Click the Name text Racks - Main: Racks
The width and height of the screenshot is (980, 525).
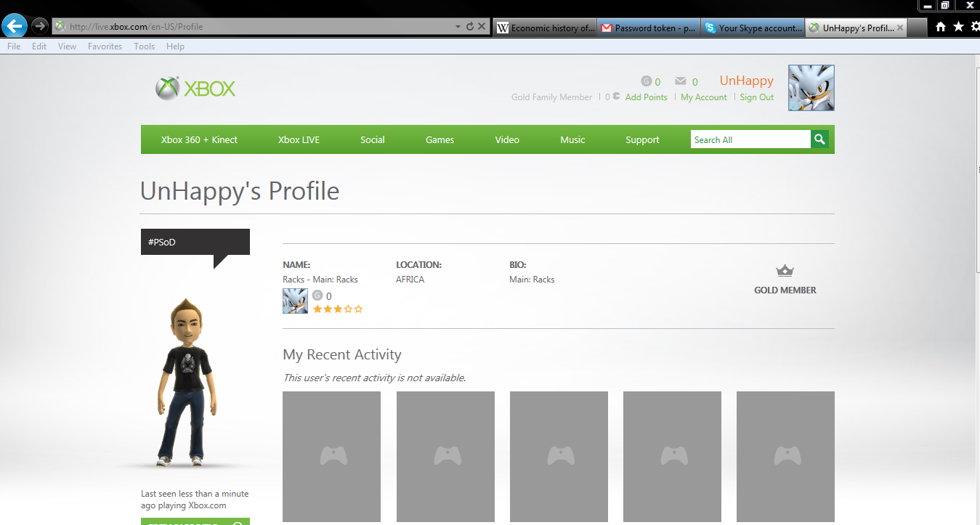coord(320,280)
